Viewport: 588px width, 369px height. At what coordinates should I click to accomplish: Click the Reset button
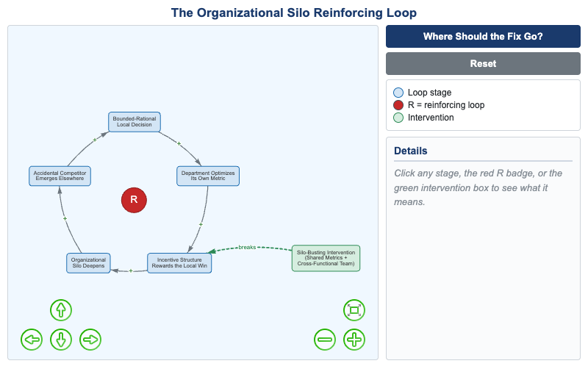[483, 63]
